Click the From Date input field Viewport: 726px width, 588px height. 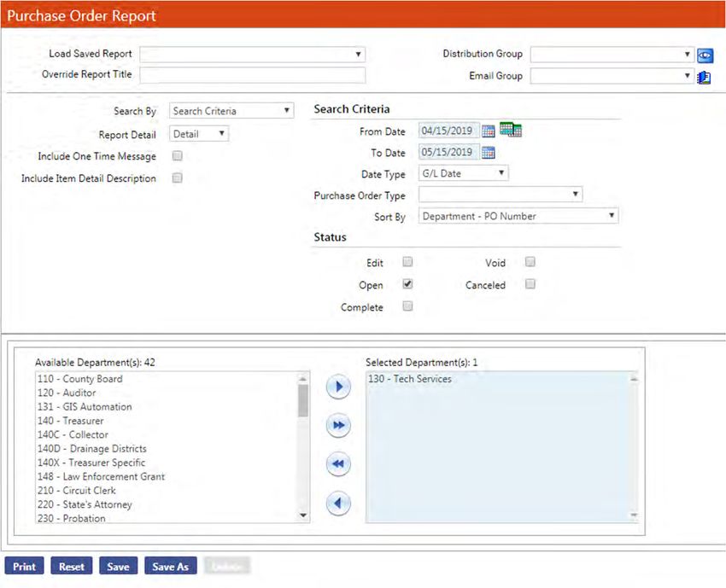point(448,131)
